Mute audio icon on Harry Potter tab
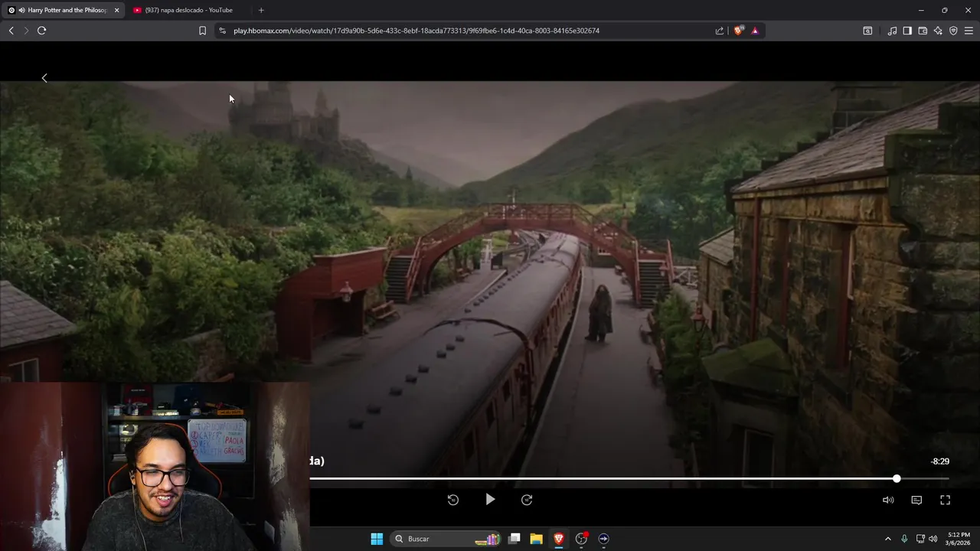This screenshot has width=980, height=551. click(x=21, y=10)
